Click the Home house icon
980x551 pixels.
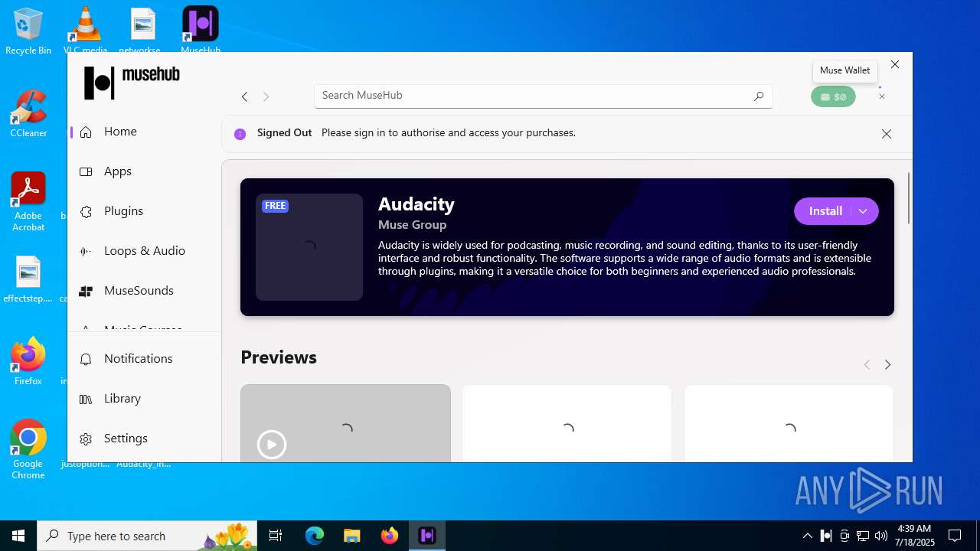[86, 132]
